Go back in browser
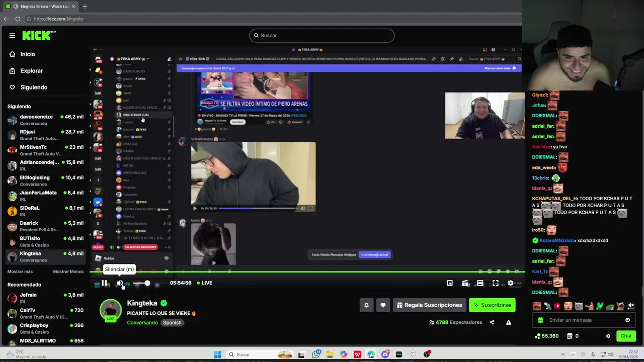Image resolution: width=644 pixels, height=362 pixels. 6,19
